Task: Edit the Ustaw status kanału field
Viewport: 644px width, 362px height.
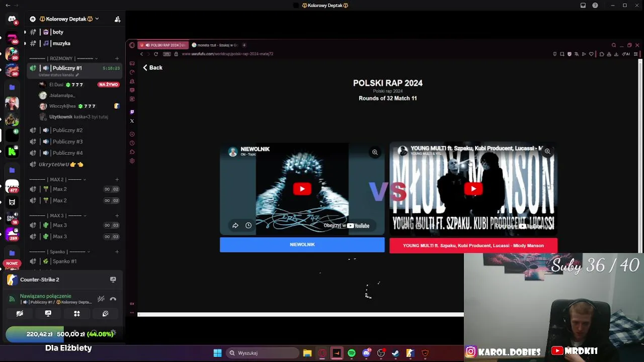Action: pyautogui.click(x=59, y=75)
